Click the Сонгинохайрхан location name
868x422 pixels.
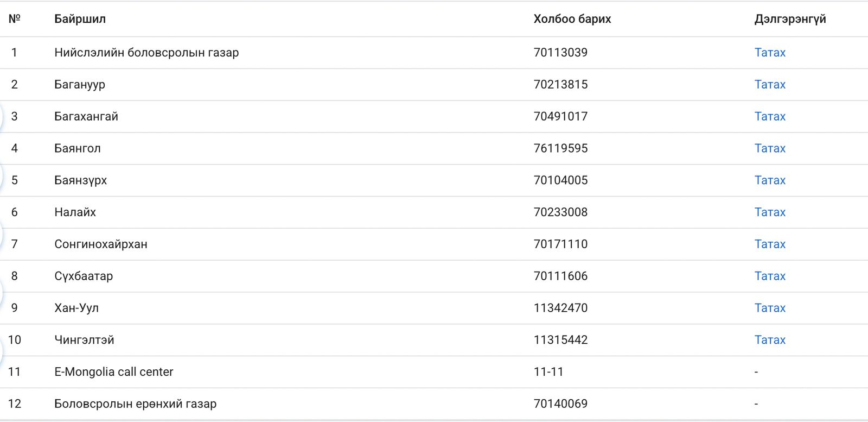coord(101,244)
